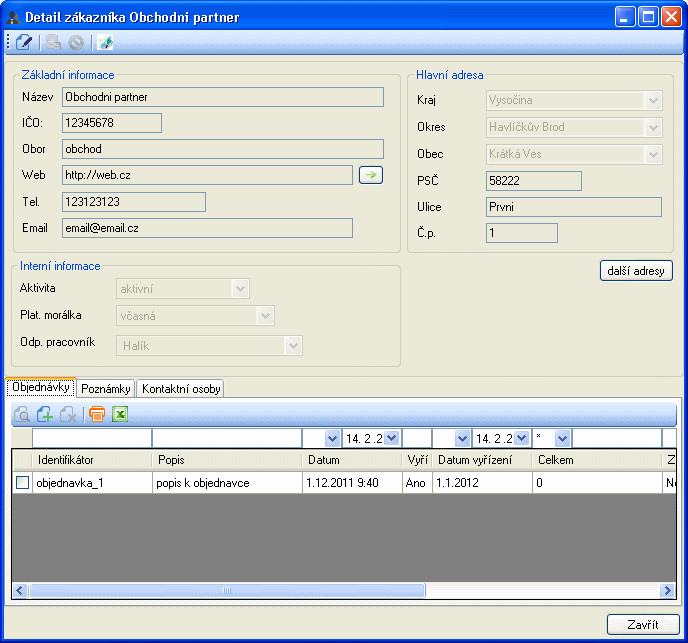Open the Datum vyřízení filter date picker arrow
The height and width of the screenshot is (643, 688).
pyautogui.click(x=521, y=438)
